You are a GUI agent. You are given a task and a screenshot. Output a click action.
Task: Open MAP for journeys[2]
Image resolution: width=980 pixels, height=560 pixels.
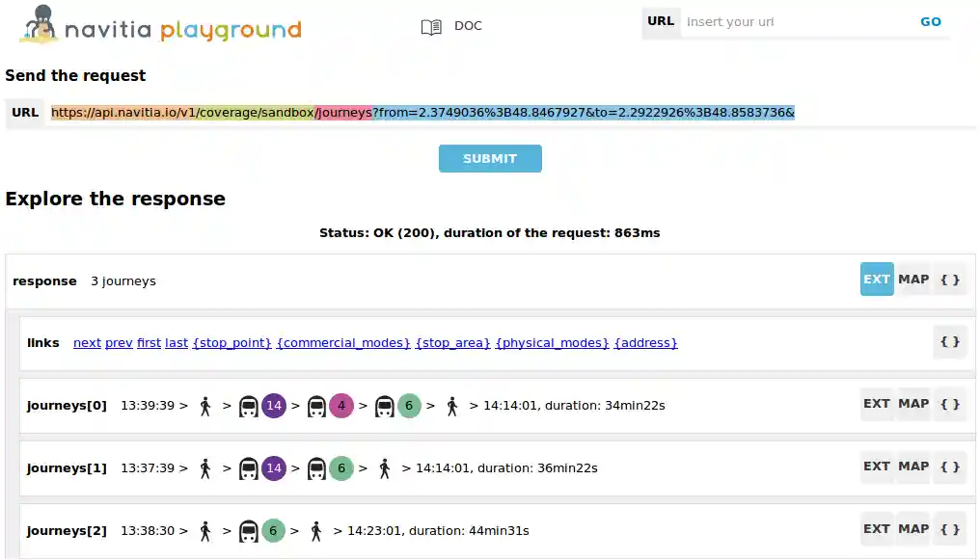tap(913, 529)
